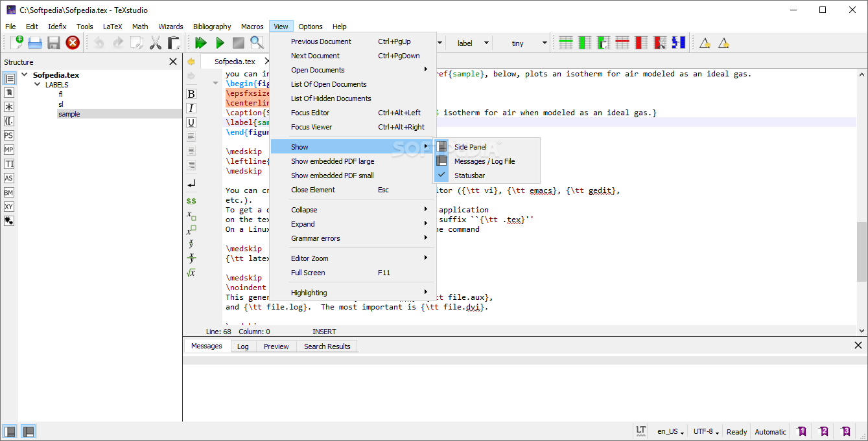
Task: Click the add table row icon
Action: pyautogui.click(x=566, y=43)
